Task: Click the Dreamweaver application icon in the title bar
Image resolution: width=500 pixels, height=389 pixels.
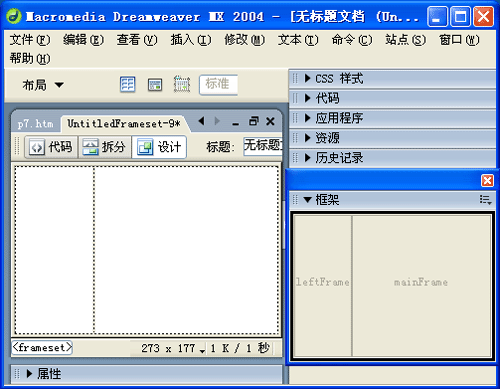Action: click(x=14, y=16)
